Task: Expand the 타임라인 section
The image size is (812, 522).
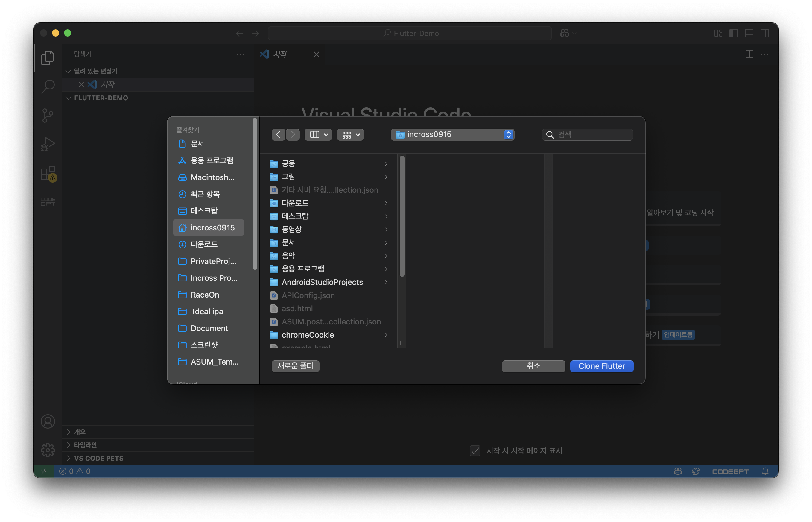Action: (x=85, y=445)
